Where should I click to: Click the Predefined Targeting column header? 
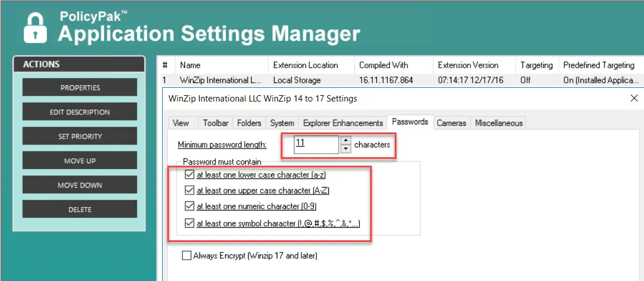point(601,65)
